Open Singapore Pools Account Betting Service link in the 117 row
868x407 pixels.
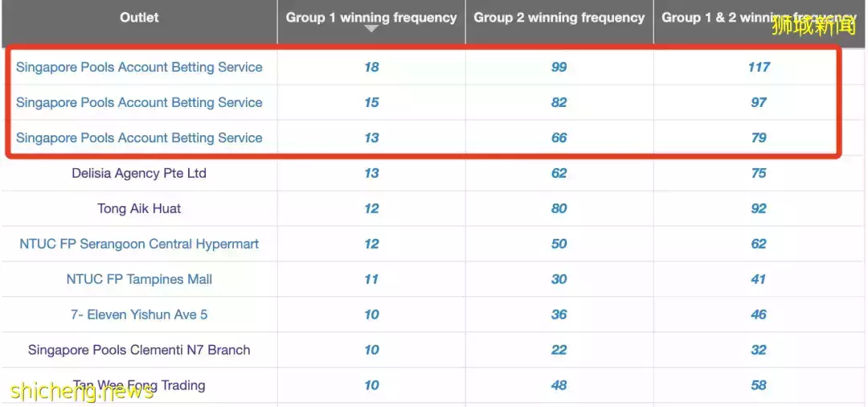(x=139, y=67)
